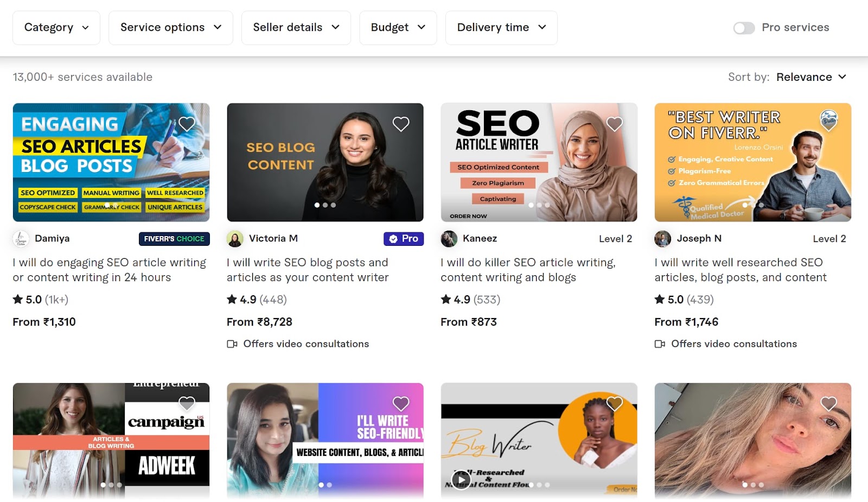The height and width of the screenshot is (502, 868).
Task: Click the second carousel dot on Victoria M's thumbnail
Action: tap(325, 205)
